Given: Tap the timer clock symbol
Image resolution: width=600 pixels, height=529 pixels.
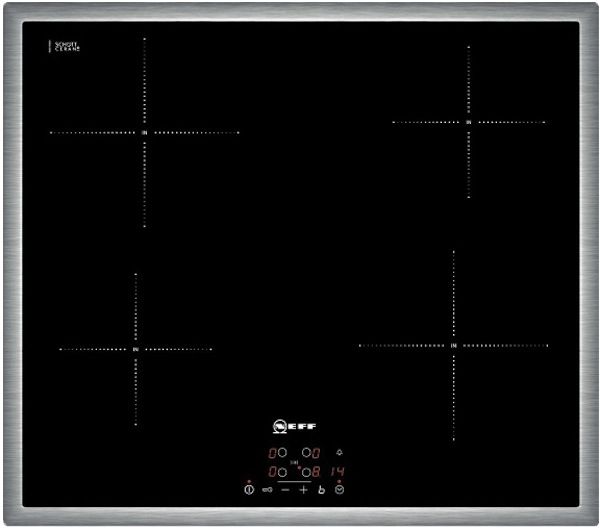Looking at the screenshot, I should point(339,490).
